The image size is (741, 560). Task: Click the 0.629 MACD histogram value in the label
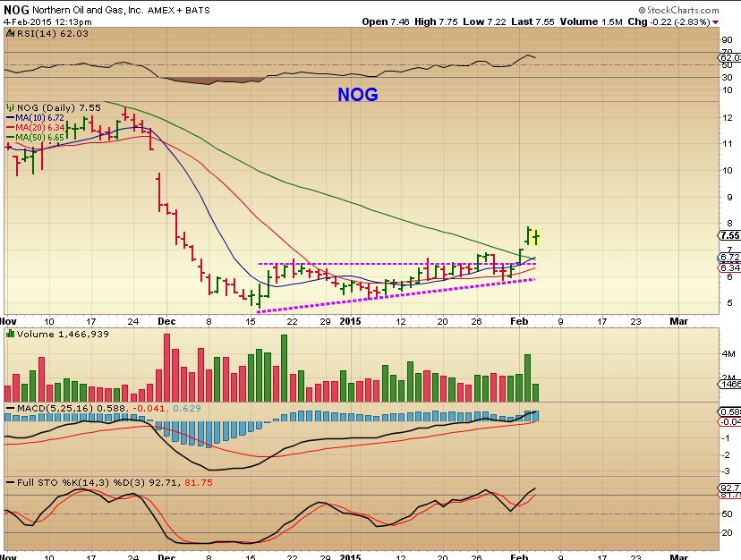(187, 408)
